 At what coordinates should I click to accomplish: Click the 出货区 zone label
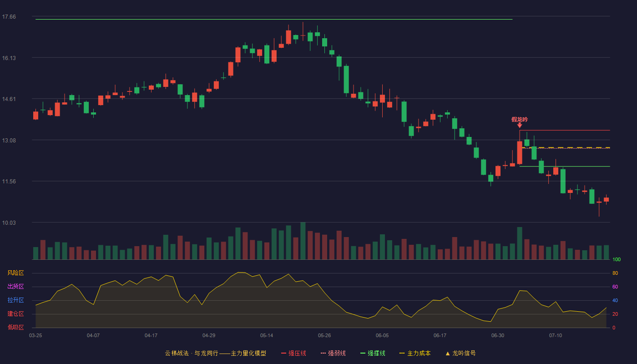15,287
